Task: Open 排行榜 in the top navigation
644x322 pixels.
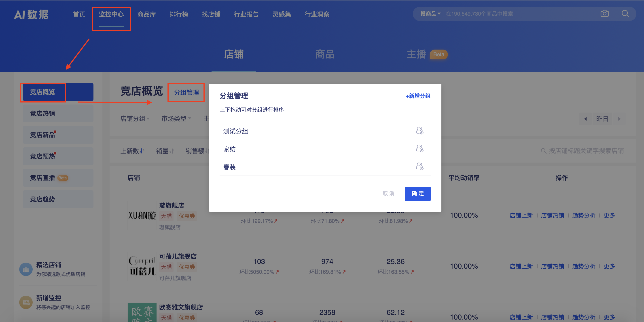Action: click(x=179, y=14)
